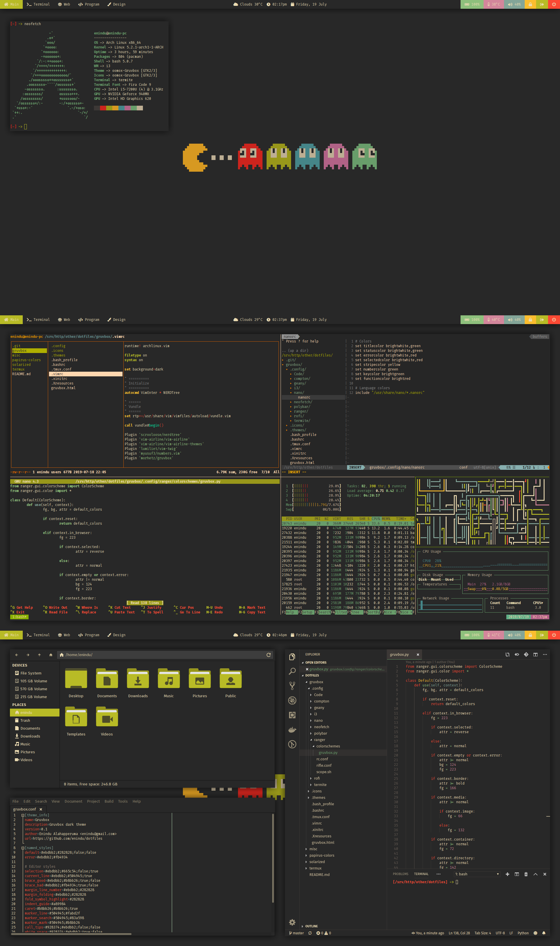
Task: Toggle the notifications bell in VS Code status bar
Action: 544,933
